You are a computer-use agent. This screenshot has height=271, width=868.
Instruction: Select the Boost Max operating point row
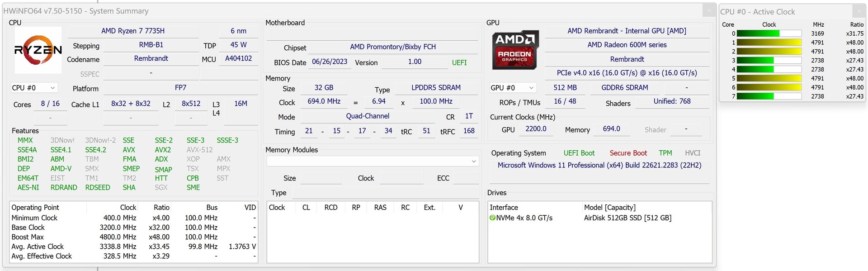pos(133,237)
